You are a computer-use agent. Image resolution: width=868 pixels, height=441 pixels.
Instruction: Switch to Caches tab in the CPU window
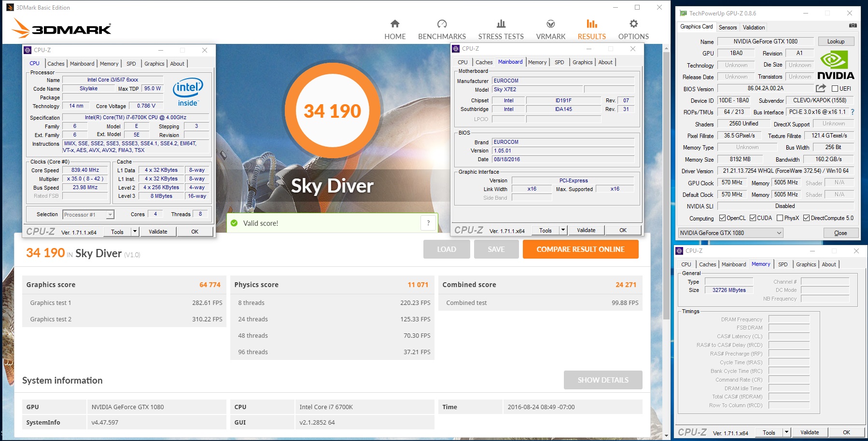[x=56, y=64]
